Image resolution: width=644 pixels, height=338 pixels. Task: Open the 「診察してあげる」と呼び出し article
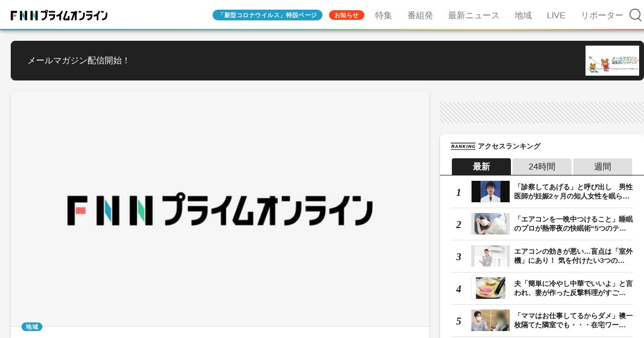[x=573, y=192]
